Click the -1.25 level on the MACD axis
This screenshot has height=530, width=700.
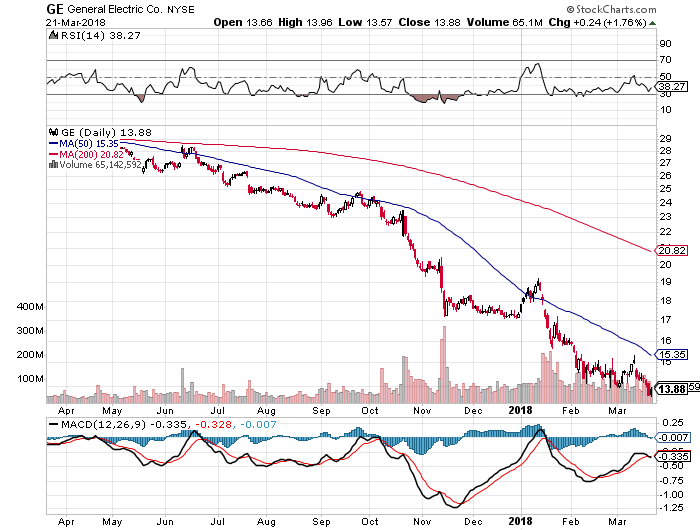point(671,508)
